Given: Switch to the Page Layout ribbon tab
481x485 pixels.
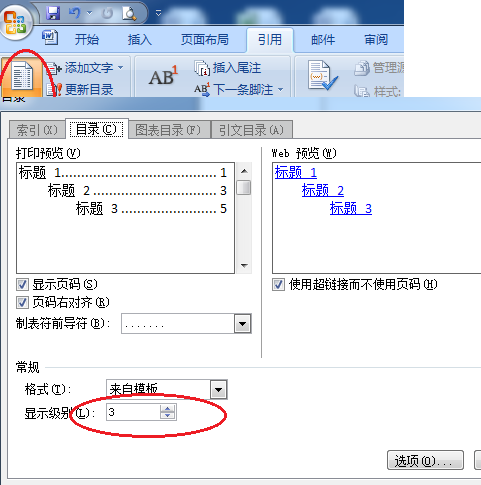Looking at the screenshot, I should click(x=205, y=40).
